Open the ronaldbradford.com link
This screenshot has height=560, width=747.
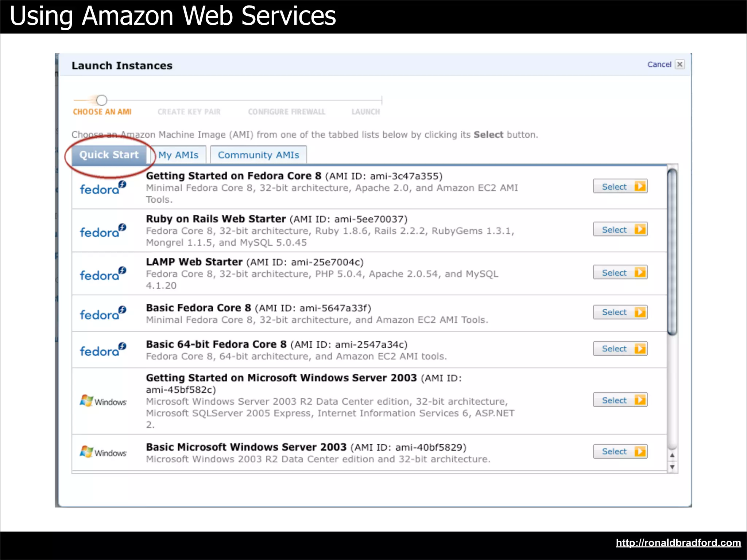(x=678, y=543)
